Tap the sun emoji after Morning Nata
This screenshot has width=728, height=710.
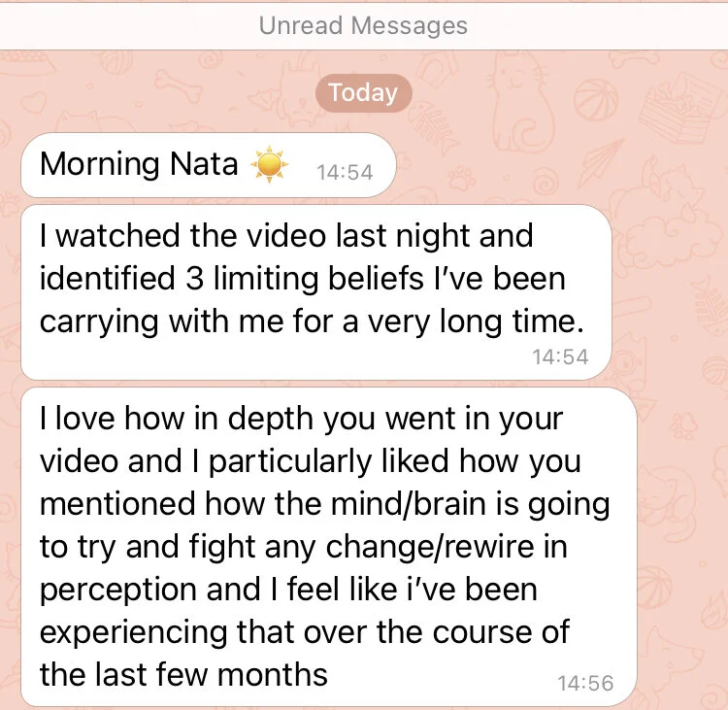point(269,164)
